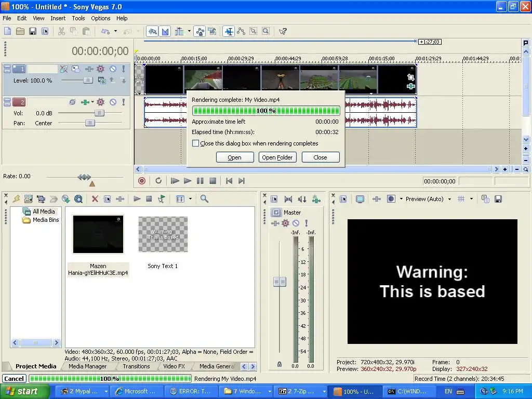Open the File menu
532x399 pixels.
click(7, 18)
